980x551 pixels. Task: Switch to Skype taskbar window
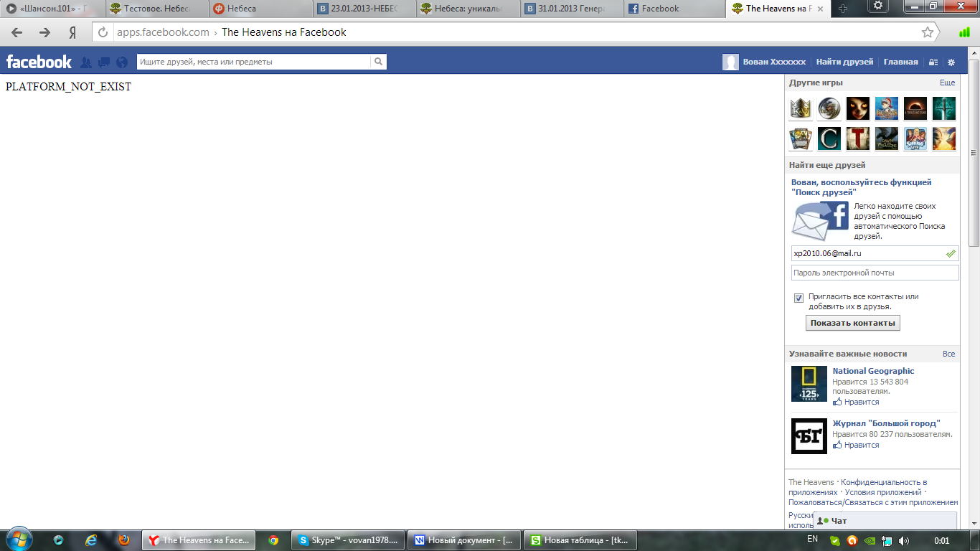pyautogui.click(x=347, y=540)
